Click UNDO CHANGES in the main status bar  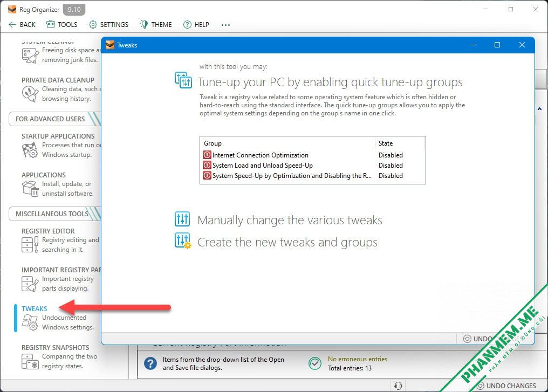pyautogui.click(x=506, y=386)
